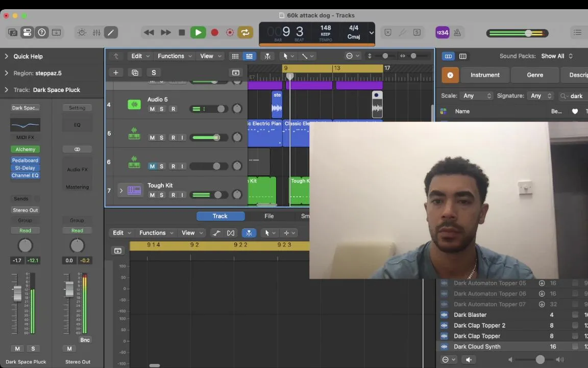Open the List Editors button
The image size is (588, 368).
click(577, 32)
